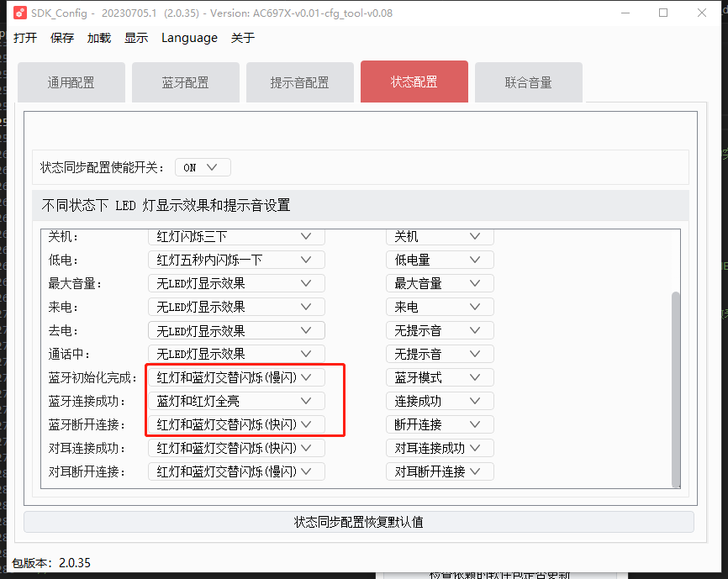
Task: Open the 来电 LED effect dropdown
Action: click(236, 307)
